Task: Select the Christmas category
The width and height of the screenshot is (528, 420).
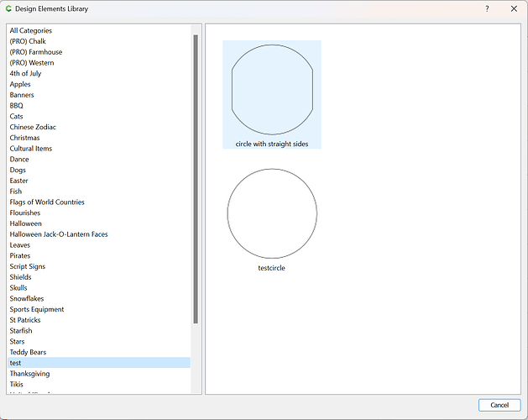Action: pos(99,138)
